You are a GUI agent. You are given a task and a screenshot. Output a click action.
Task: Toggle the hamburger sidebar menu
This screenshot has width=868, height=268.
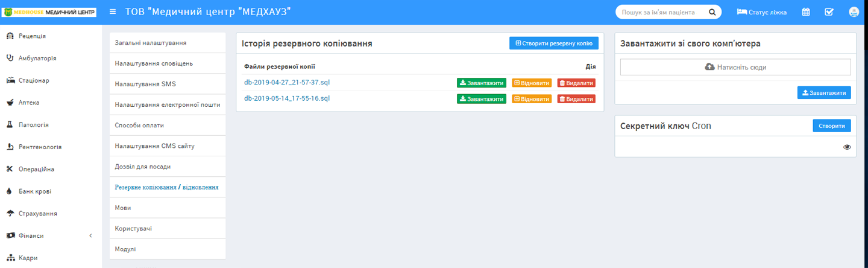tap(113, 12)
